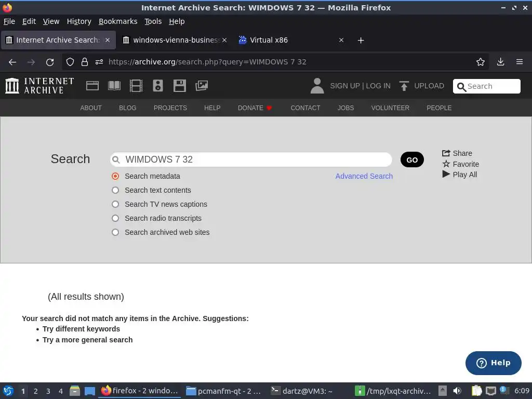Open the Firefox hamburger menu
This screenshot has height=399, width=532.
tap(520, 62)
